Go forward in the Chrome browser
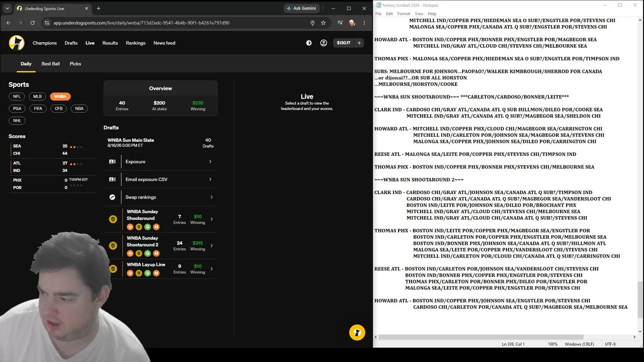644x362 pixels. coord(21,23)
